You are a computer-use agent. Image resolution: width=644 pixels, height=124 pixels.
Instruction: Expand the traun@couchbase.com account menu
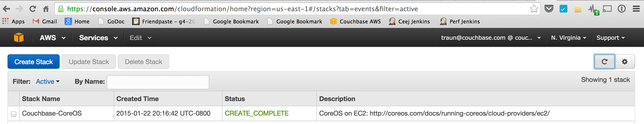click(491, 38)
